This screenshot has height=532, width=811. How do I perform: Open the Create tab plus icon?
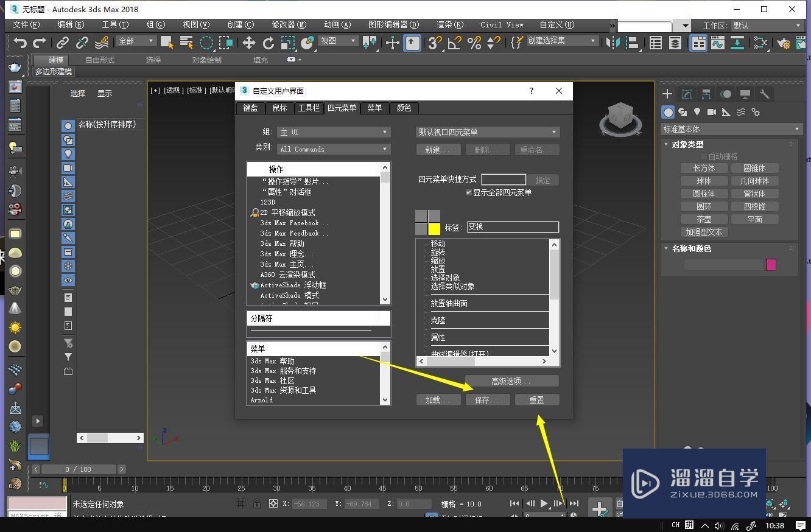tap(667, 94)
